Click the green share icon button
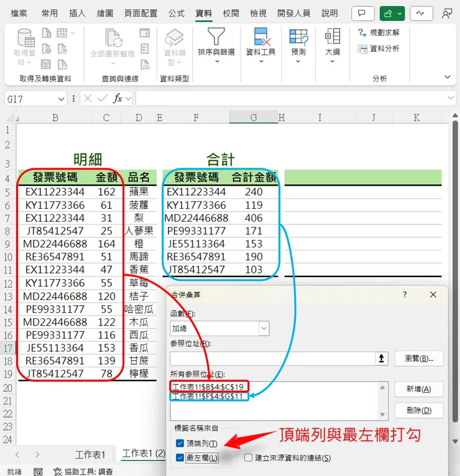 [388, 13]
